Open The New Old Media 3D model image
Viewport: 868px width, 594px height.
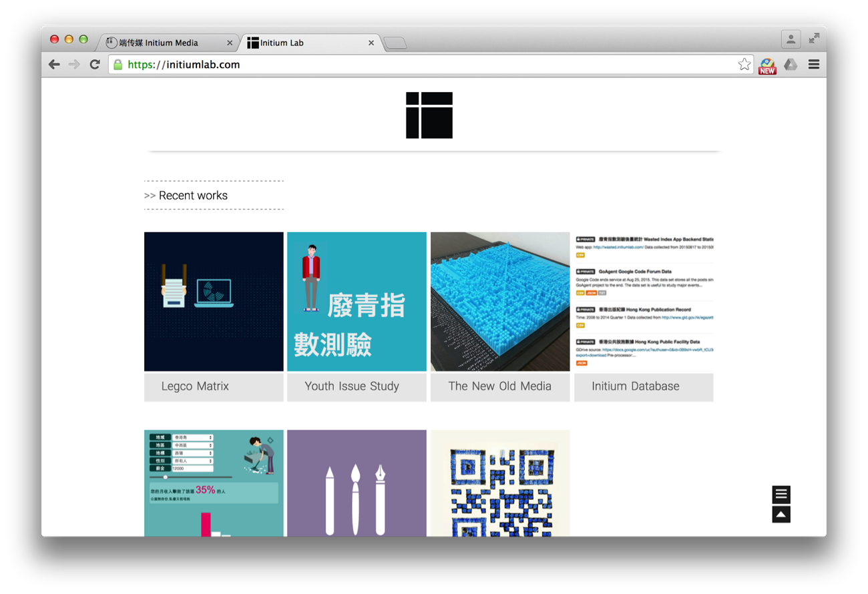click(x=500, y=302)
